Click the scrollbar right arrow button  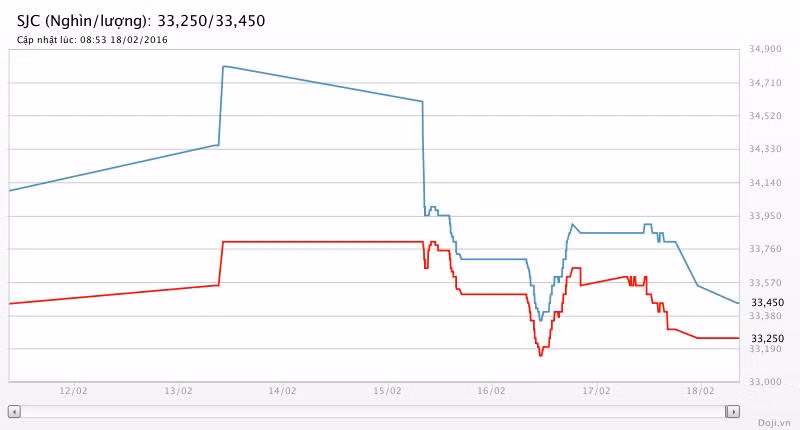[x=733, y=411]
